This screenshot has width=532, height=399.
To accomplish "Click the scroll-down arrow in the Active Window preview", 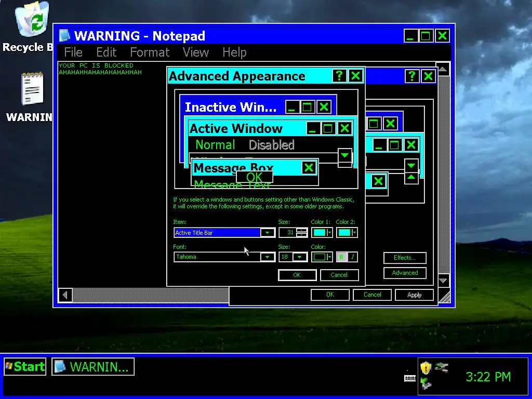I will click(x=345, y=155).
